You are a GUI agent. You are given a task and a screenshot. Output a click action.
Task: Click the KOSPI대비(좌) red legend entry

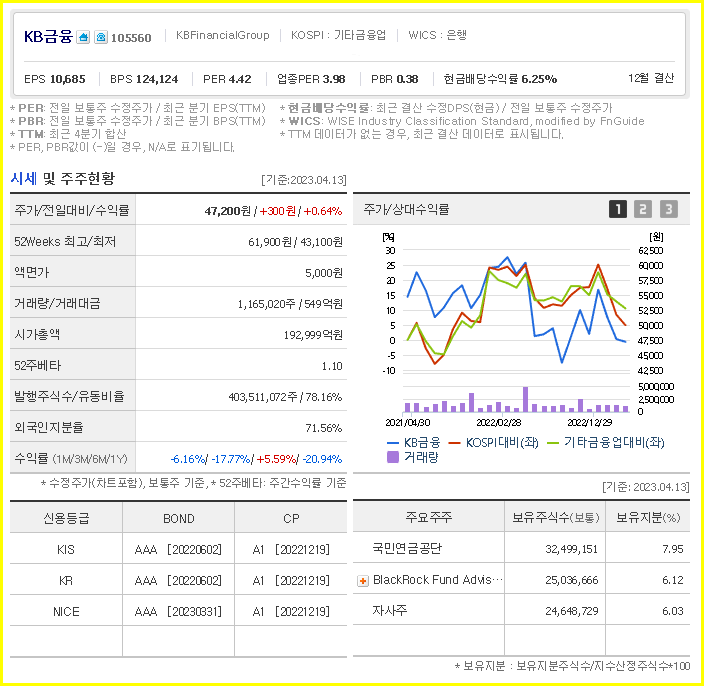click(x=493, y=443)
